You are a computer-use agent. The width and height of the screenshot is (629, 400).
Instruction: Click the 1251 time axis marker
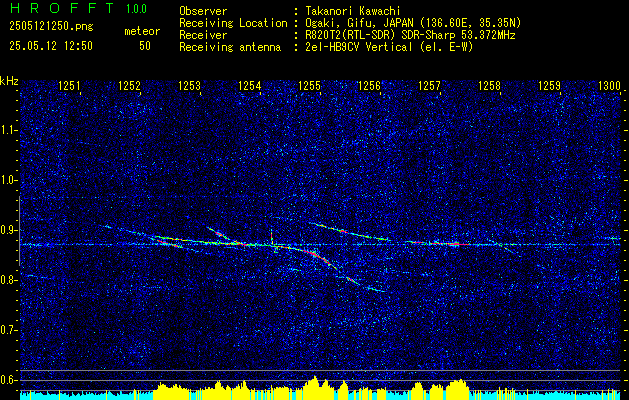[69, 85]
